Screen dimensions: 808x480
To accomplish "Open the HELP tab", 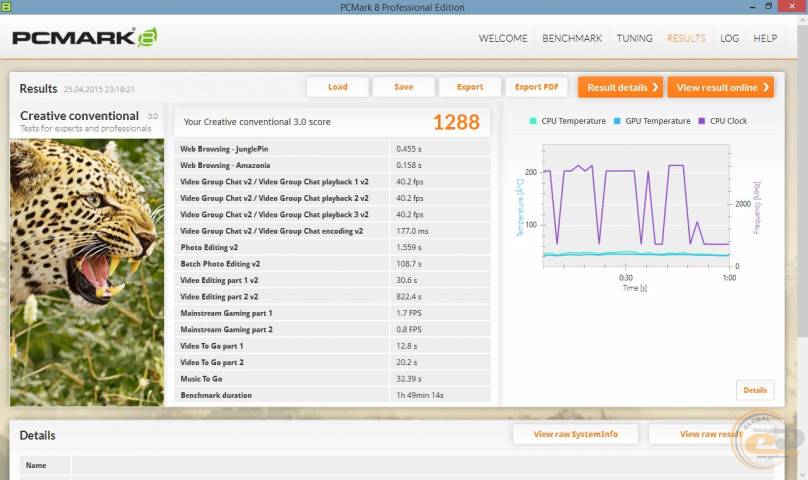I will coord(765,38).
